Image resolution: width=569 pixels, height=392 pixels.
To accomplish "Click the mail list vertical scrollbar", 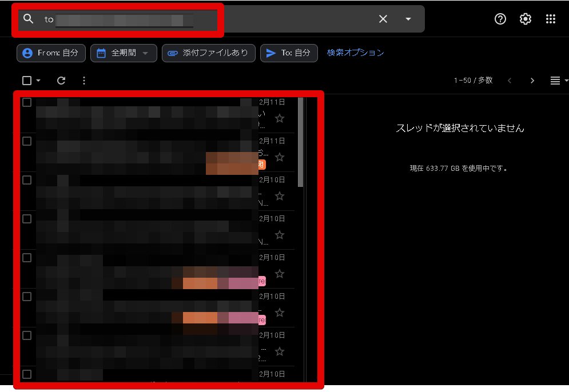I will click(300, 142).
